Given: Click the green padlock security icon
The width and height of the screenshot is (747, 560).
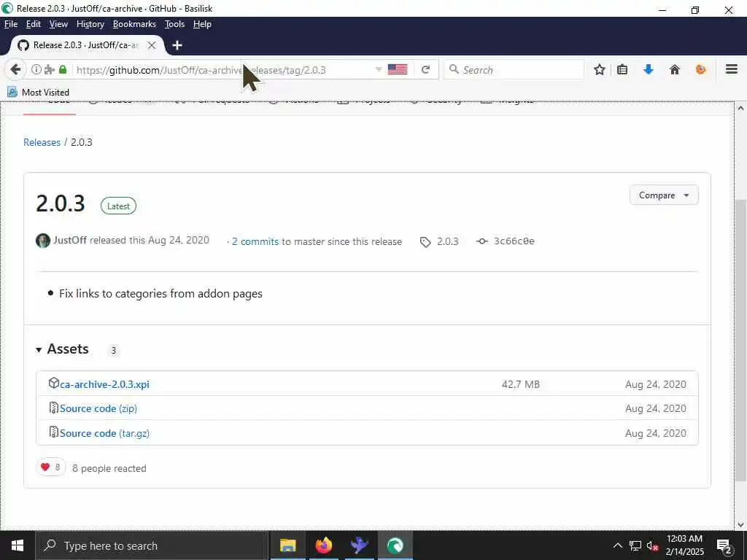Looking at the screenshot, I should click(63, 70).
